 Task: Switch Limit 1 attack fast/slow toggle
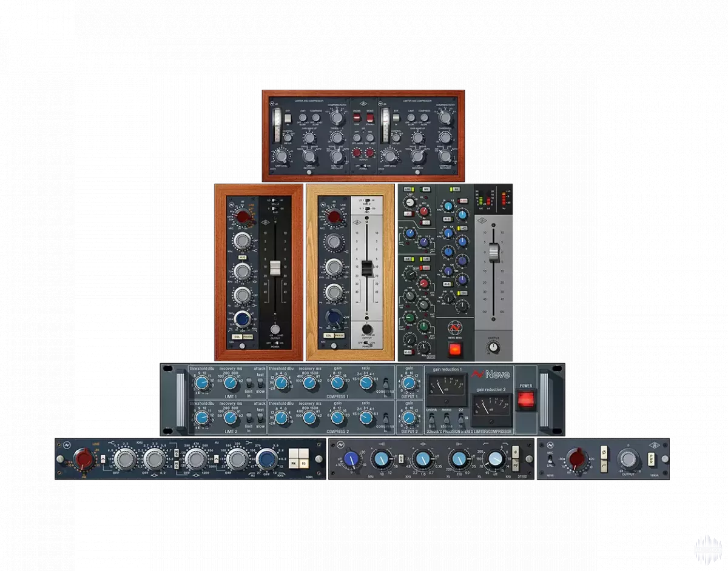point(260,382)
